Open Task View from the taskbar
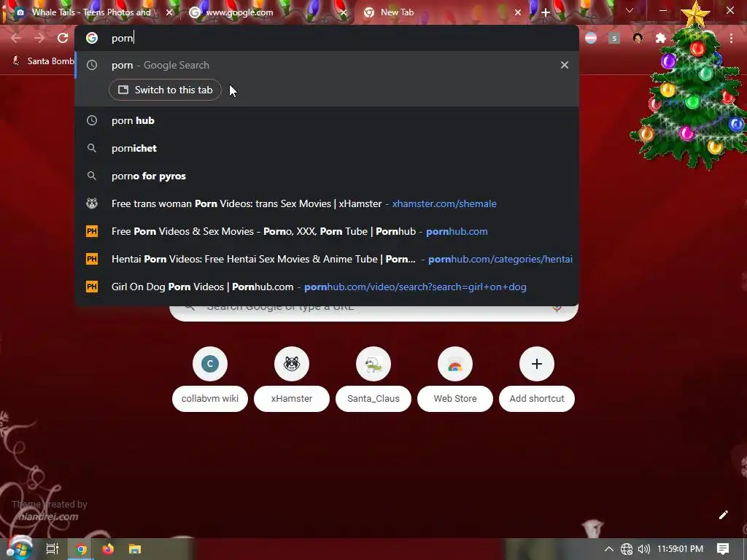 pos(53,549)
